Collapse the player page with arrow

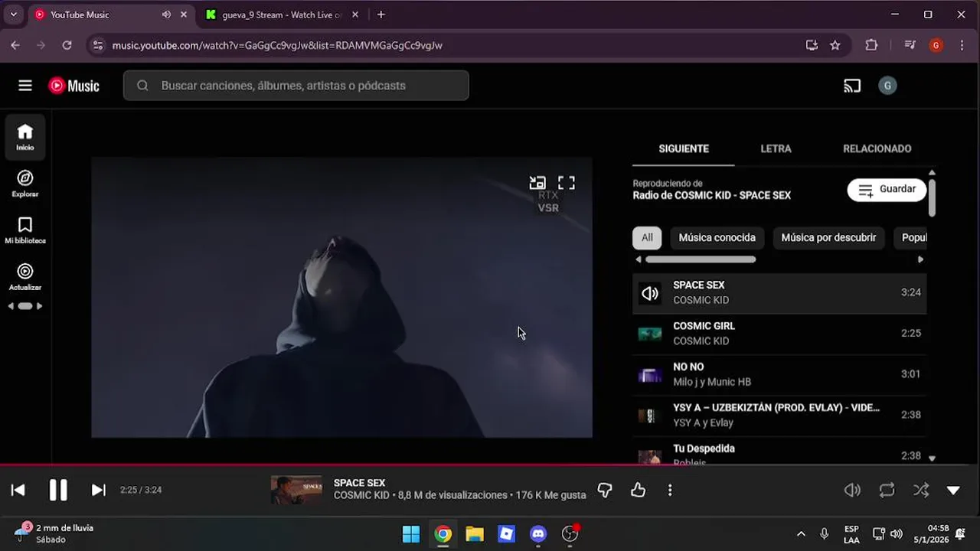coord(953,491)
